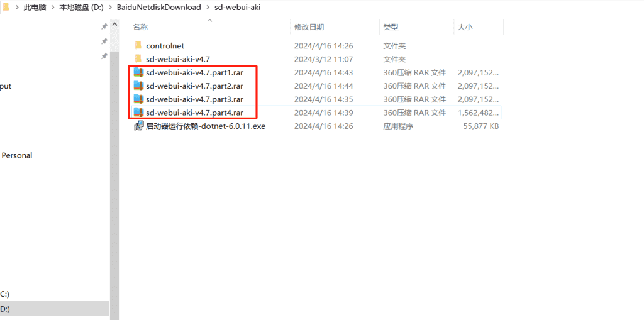Expand the chevron after 本地磁盘 (D:) breadcrumb
Viewport: 644px width, 320px height.
click(109, 8)
